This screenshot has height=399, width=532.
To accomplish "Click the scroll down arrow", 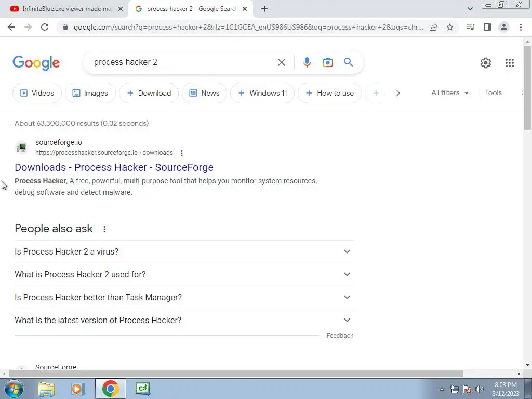I will click(x=527, y=365).
